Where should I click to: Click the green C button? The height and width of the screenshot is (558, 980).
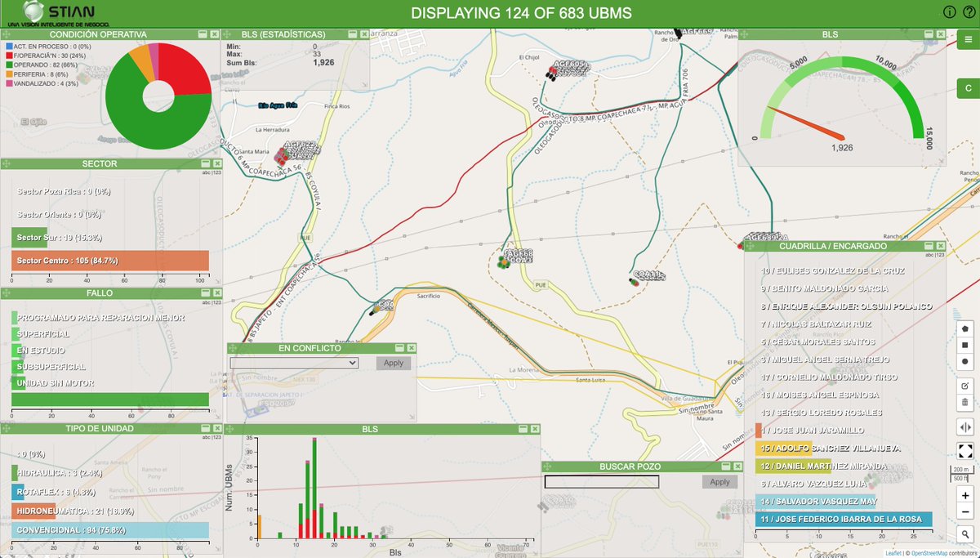tap(968, 88)
